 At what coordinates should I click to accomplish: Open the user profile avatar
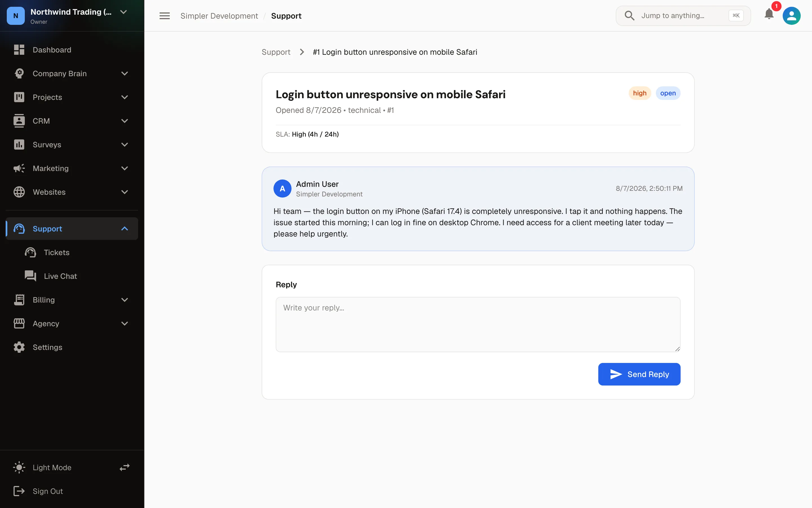pyautogui.click(x=791, y=16)
